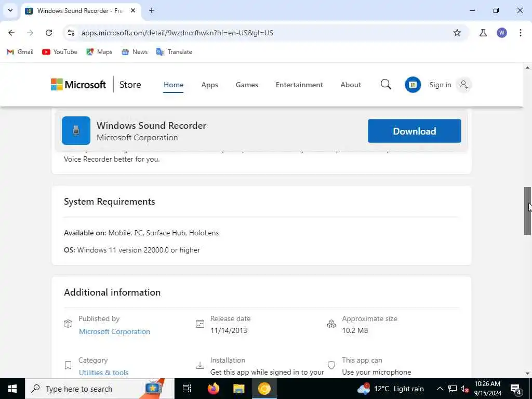Viewport: 532px width, 399px height.
Task: Open Chrome Labs flask icon
Action: pyautogui.click(x=483, y=33)
